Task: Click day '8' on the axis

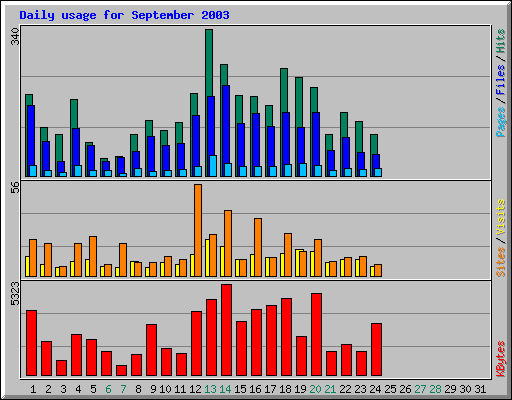Action: click(138, 389)
